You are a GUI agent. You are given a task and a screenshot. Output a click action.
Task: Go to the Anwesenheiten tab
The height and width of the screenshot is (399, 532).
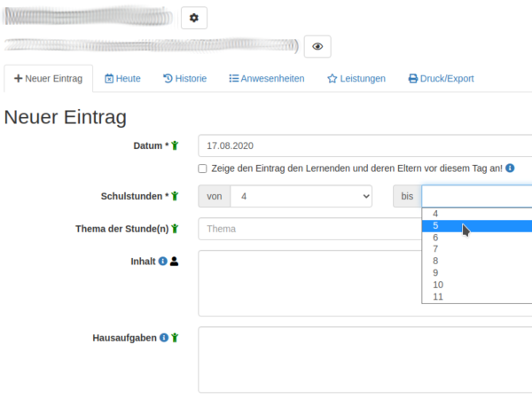[x=266, y=79]
